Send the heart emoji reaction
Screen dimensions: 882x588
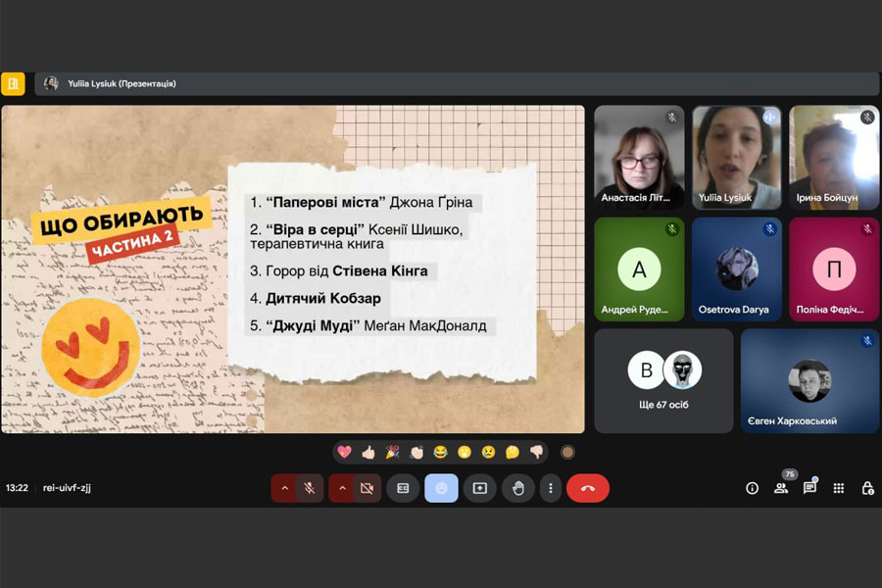tap(344, 452)
